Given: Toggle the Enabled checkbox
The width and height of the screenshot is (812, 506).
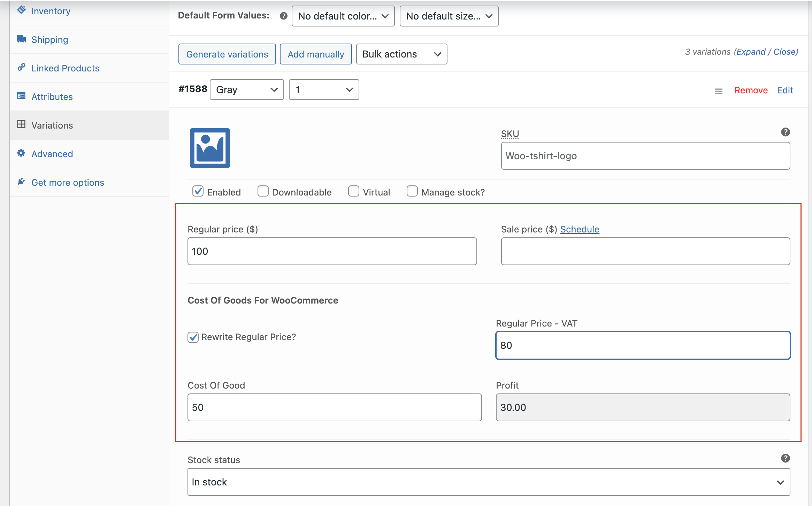Looking at the screenshot, I should tap(198, 191).
